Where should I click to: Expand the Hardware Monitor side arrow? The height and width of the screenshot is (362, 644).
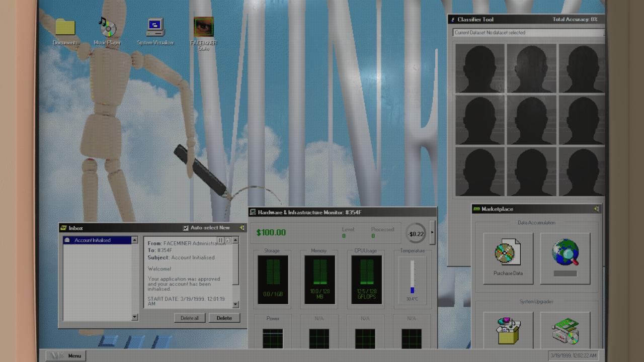click(432, 233)
